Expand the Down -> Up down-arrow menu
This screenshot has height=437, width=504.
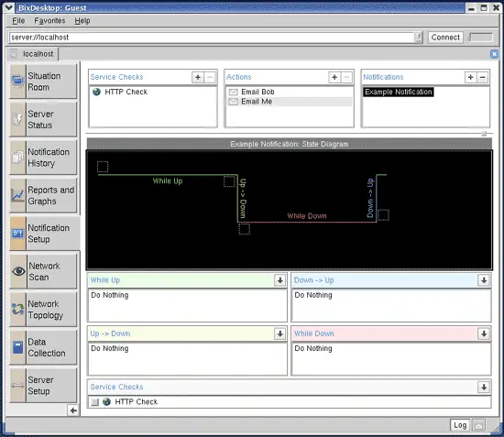[484, 280]
